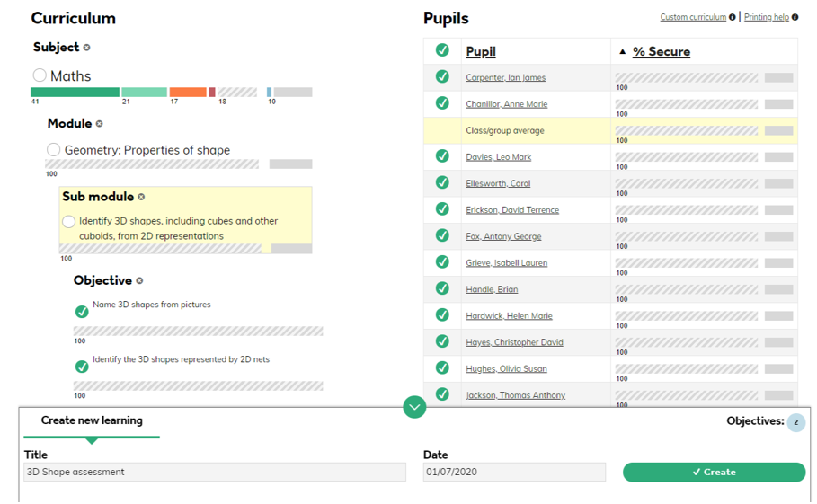Viewport: 817px width, 504px height.
Task: Collapse the panel with green chevron button
Action: [x=414, y=407]
